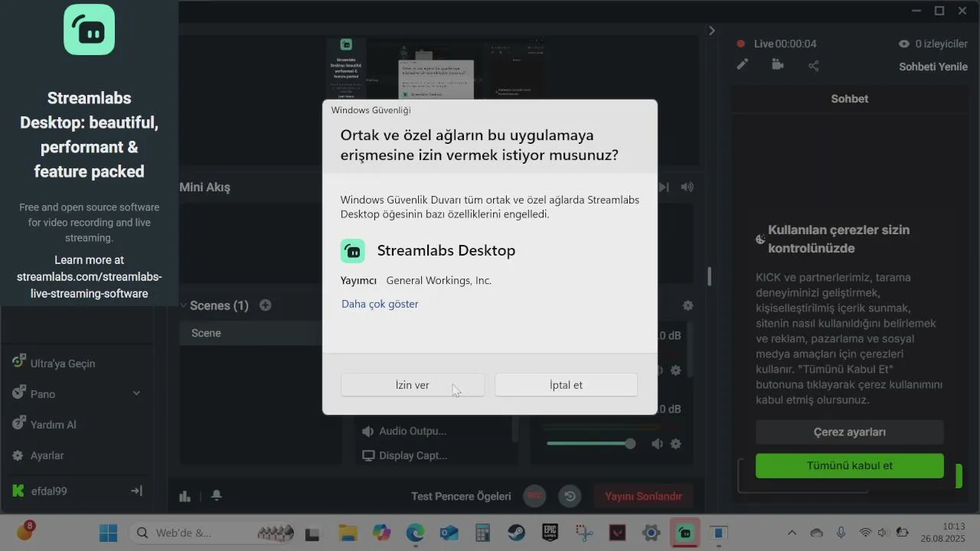Viewport: 980px width, 551px height.
Task: Cancel the firewall prompt with İptal et
Action: click(566, 385)
